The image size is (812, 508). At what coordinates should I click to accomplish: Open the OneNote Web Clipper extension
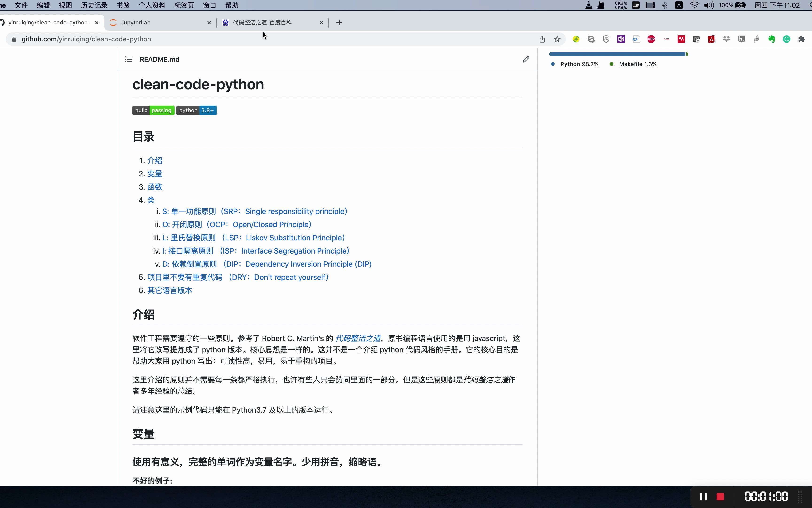point(621,39)
